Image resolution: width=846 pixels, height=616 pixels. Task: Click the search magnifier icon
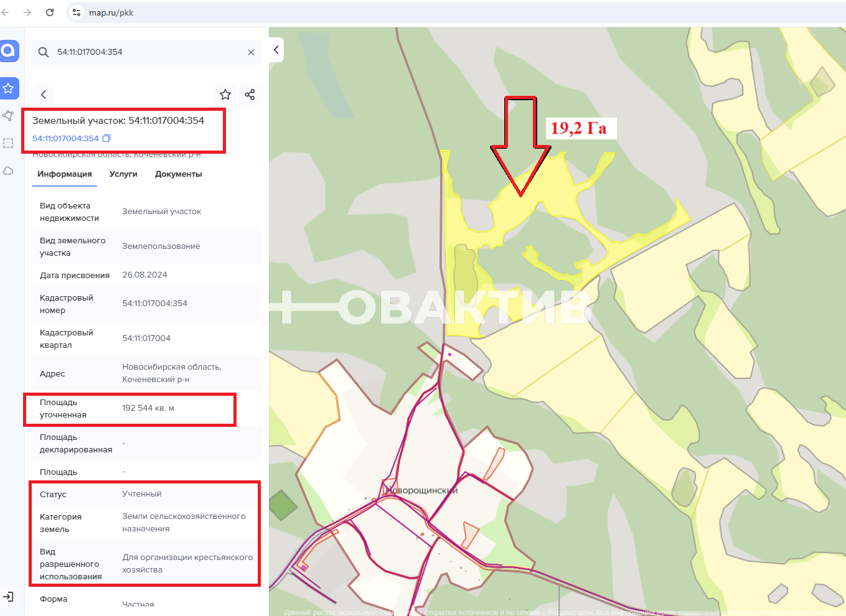(x=44, y=52)
